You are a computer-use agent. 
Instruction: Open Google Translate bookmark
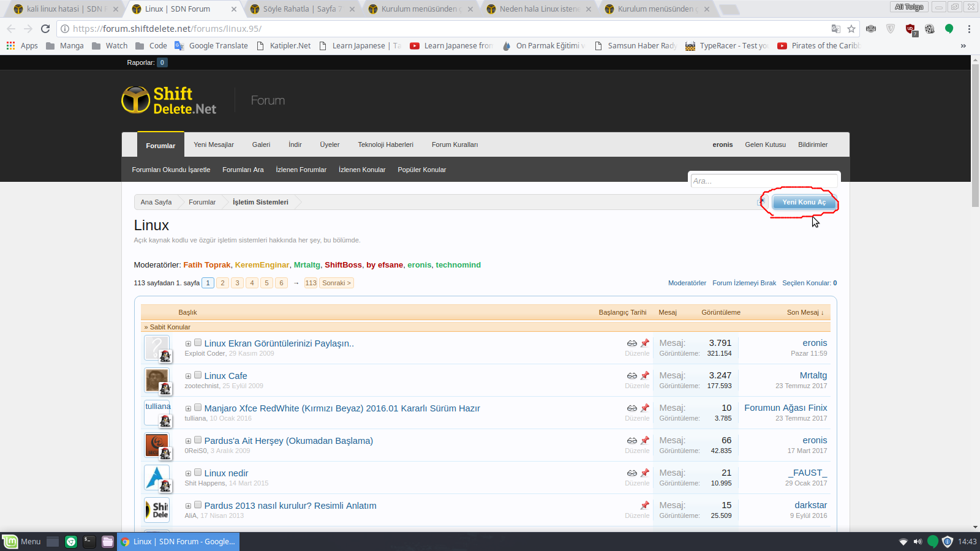(x=211, y=46)
